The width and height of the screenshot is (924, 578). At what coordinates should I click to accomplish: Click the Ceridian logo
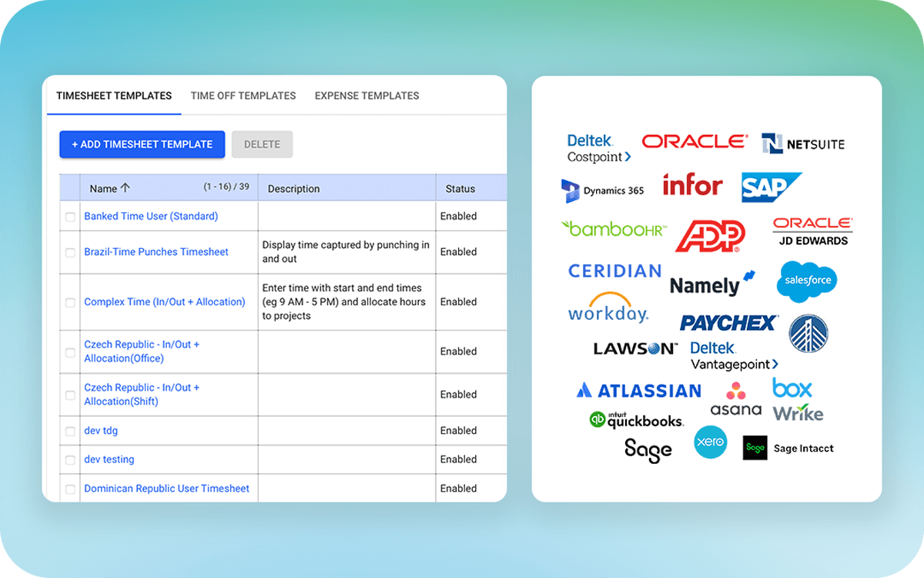click(615, 271)
